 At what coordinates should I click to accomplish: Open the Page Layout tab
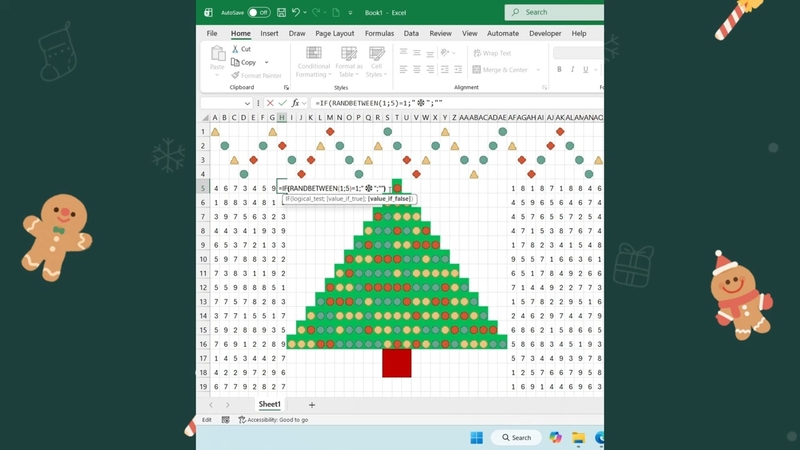point(335,33)
